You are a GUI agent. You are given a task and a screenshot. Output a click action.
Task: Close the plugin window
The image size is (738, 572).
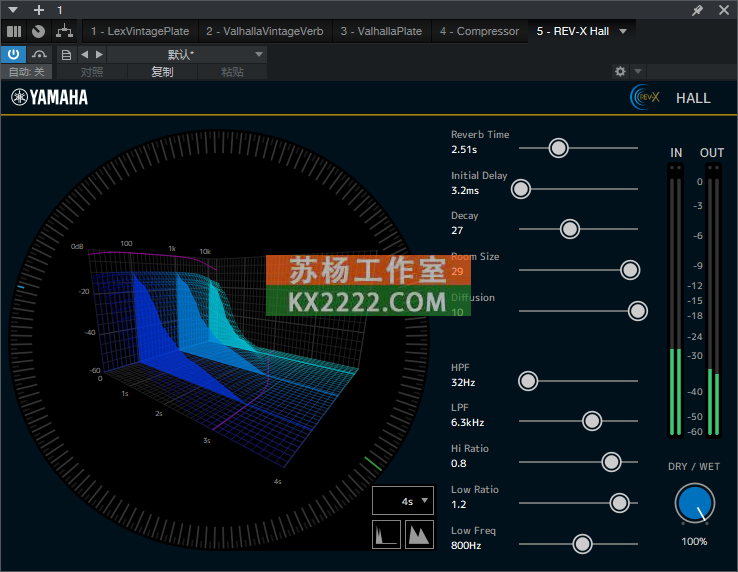[x=724, y=10]
